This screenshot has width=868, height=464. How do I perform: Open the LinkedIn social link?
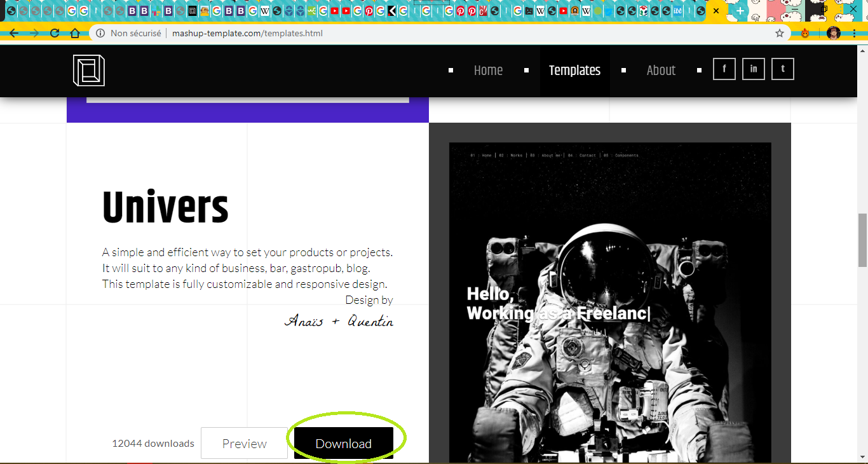click(754, 69)
